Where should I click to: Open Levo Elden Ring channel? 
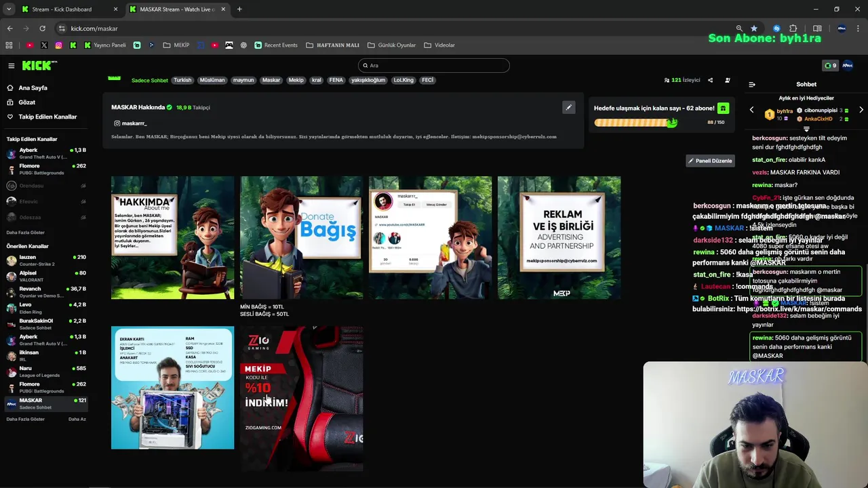[x=45, y=308]
